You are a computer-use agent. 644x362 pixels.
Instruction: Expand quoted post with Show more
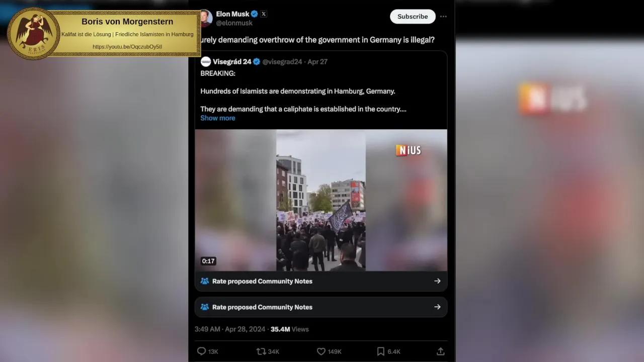(218, 118)
